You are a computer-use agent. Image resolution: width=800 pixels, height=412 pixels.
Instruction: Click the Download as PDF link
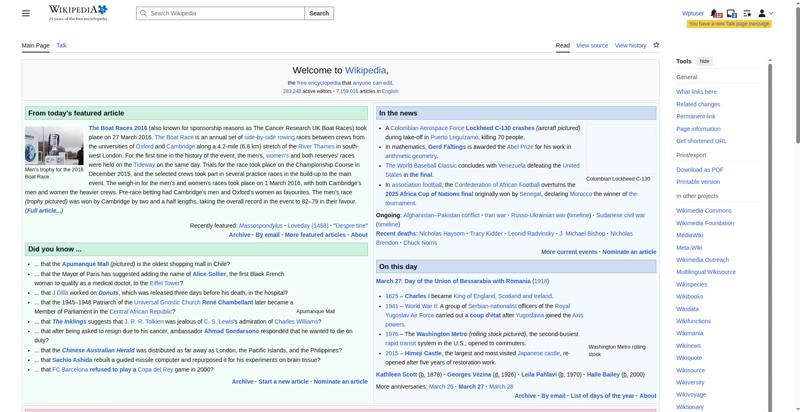[x=699, y=170]
